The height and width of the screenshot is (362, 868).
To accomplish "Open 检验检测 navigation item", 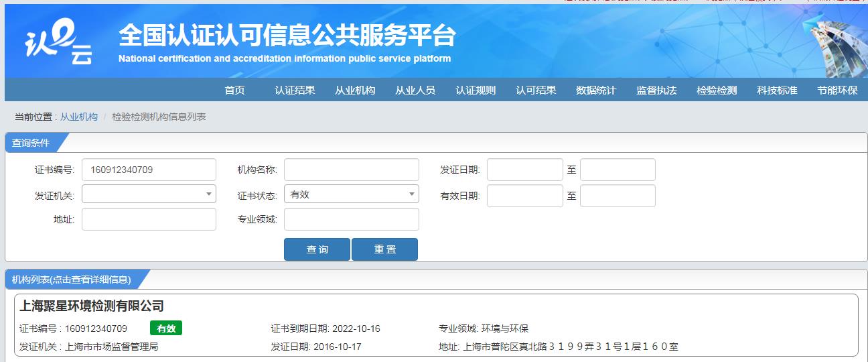I will 717,90.
